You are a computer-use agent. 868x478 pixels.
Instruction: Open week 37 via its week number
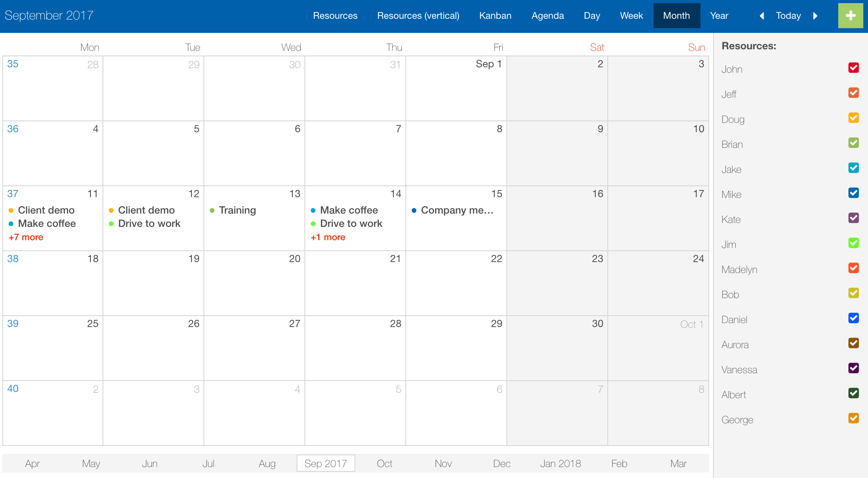coord(13,194)
